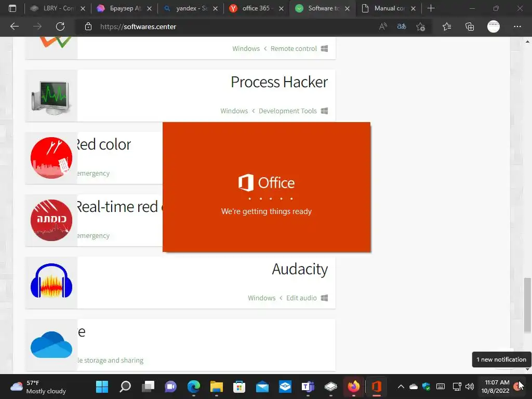The height and width of the screenshot is (399, 532).
Task: View site information lock icon
Action: click(x=88, y=26)
